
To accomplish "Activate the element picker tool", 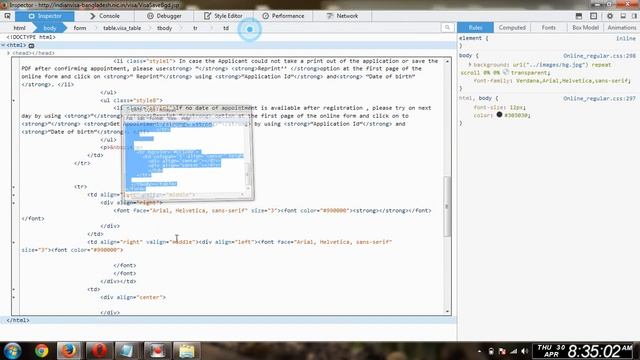I will pyautogui.click(x=7, y=16).
